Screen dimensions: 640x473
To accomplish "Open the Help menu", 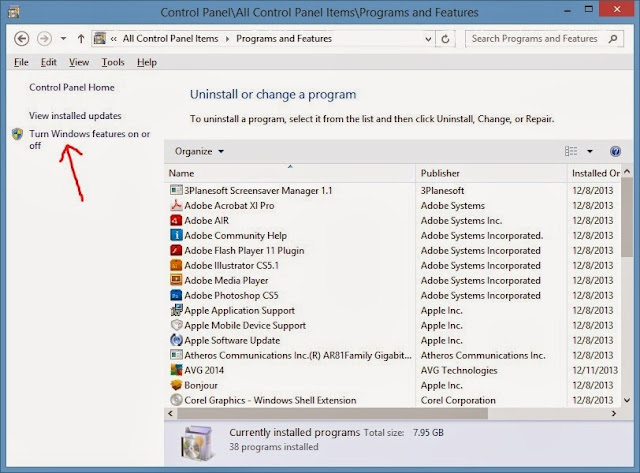I will 147,62.
